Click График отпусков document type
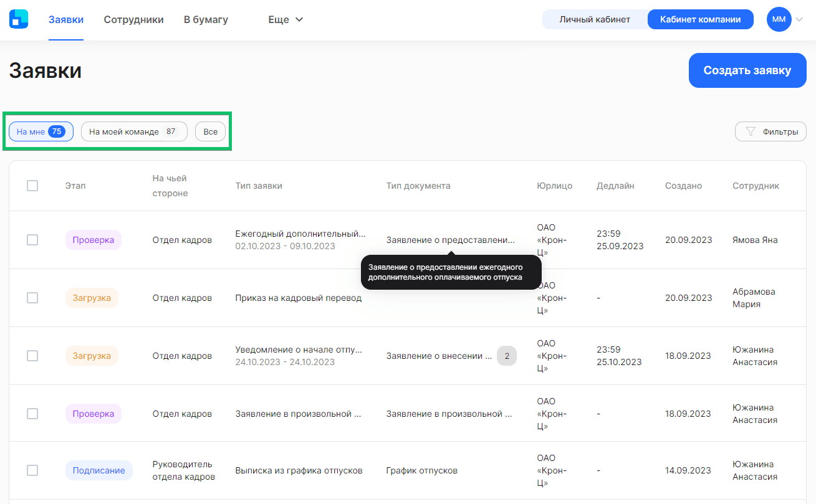816x504 pixels. pos(422,470)
